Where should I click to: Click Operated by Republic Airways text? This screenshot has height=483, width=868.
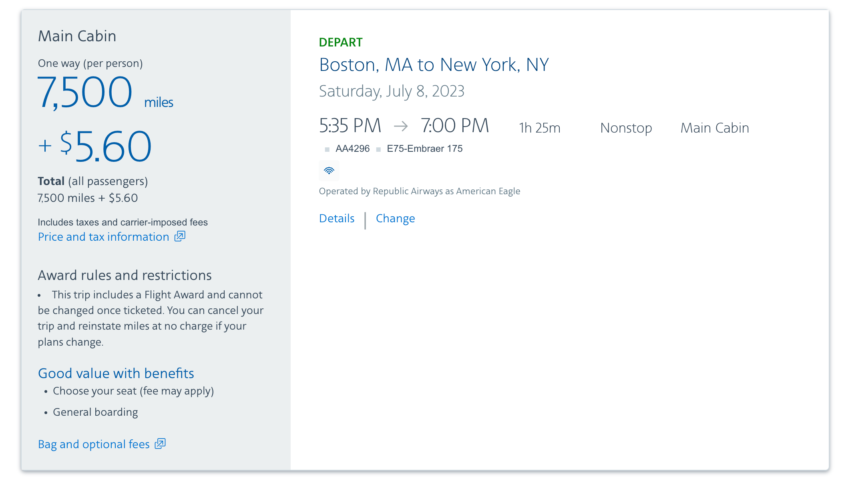pos(420,191)
